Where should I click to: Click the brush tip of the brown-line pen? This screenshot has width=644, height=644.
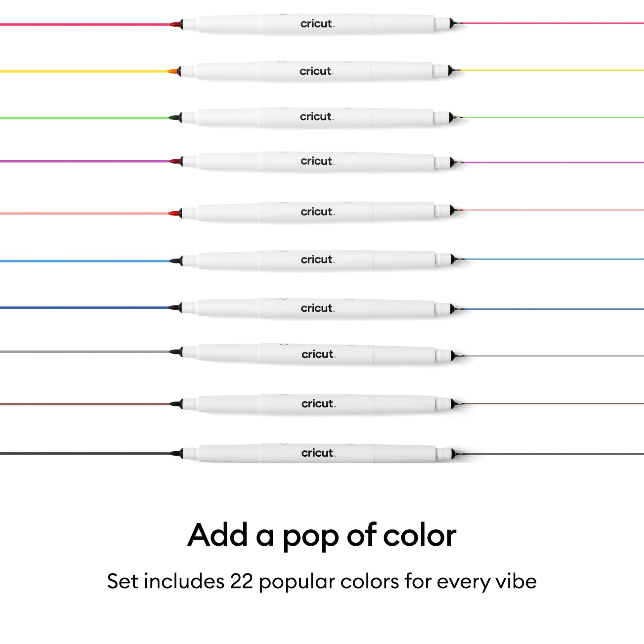pyautogui.click(x=175, y=404)
